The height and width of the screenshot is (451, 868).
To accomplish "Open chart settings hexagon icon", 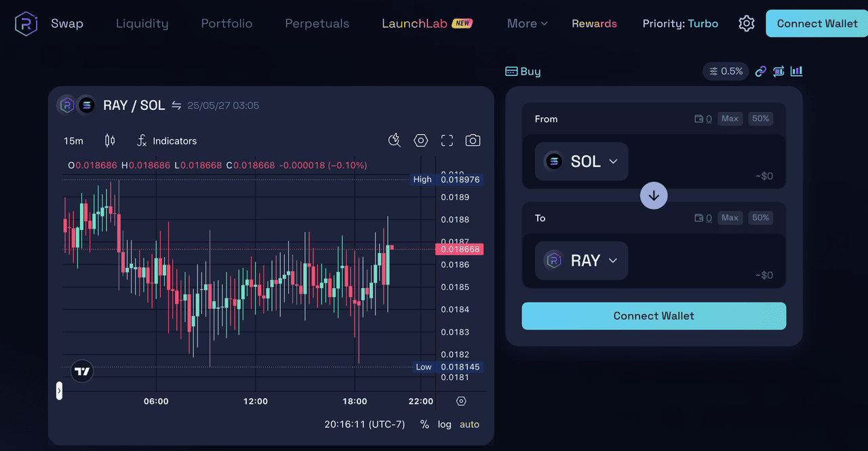I will 421,140.
